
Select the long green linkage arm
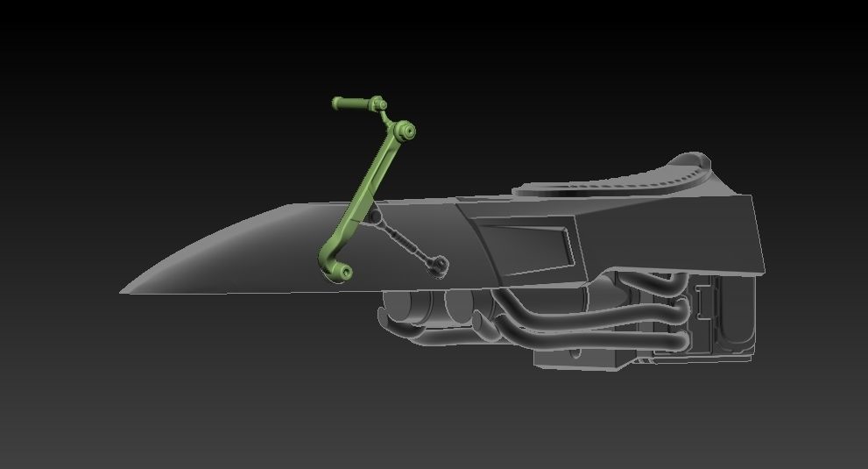pyautogui.click(x=368, y=202)
